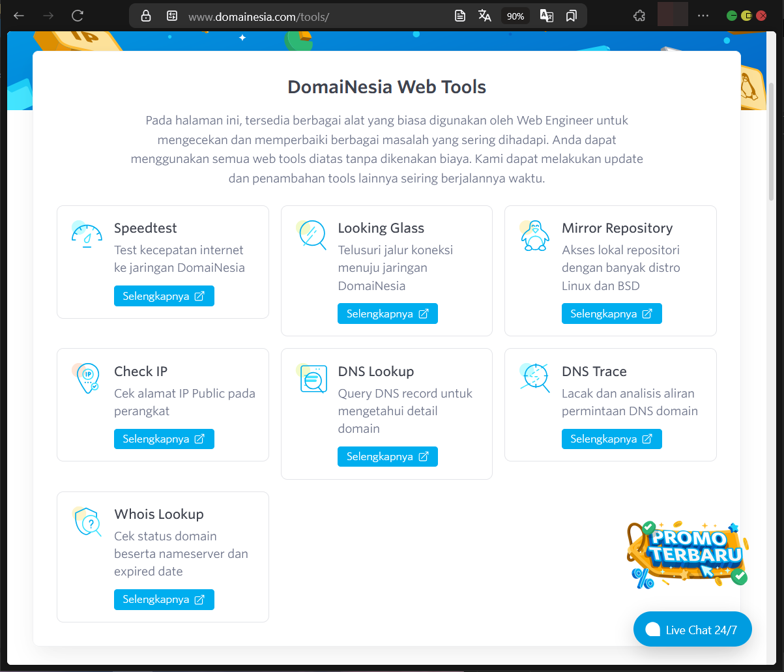Click the translation extension icon after zoom level
784x672 pixels.
pos(546,16)
